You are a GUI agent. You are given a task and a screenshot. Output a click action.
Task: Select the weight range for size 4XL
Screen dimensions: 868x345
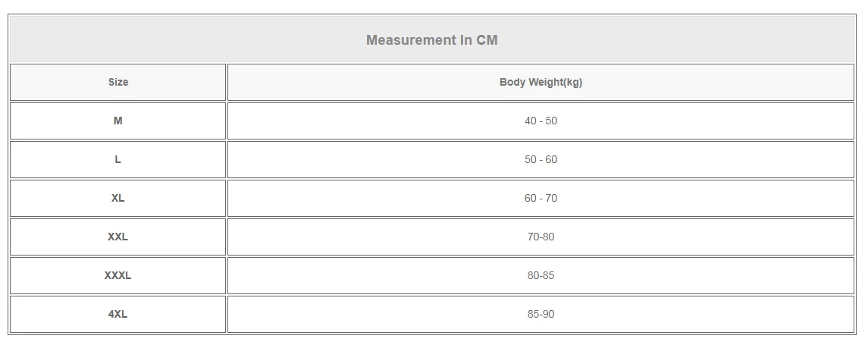pyautogui.click(x=541, y=314)
